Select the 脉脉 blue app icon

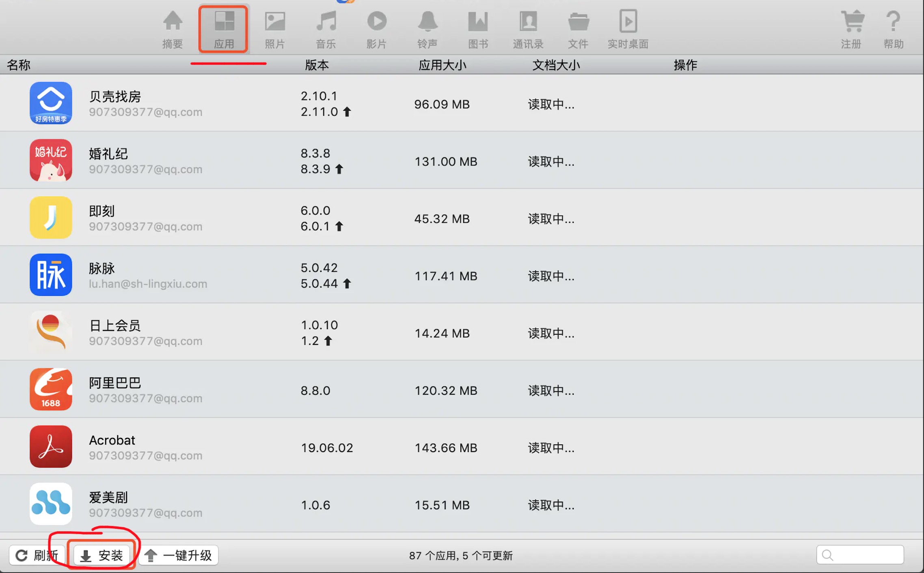[x=51, y=275]
